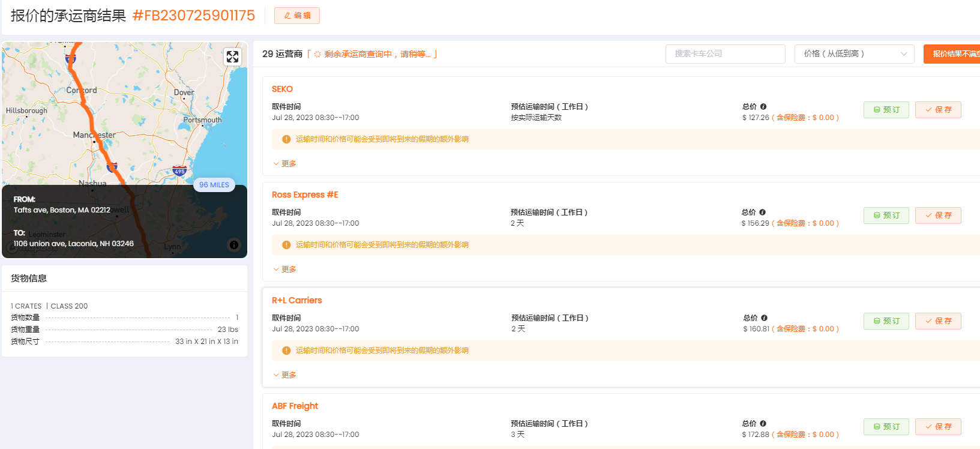Click the SEKO total price info icon
Screen dimensions: 980x449
point(763,107)
